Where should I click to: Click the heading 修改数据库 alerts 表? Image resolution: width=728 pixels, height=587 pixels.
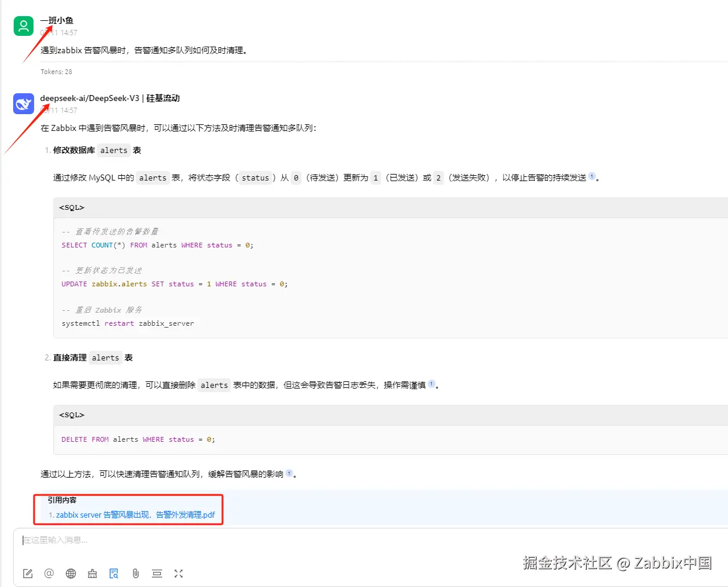coord(97,151)
